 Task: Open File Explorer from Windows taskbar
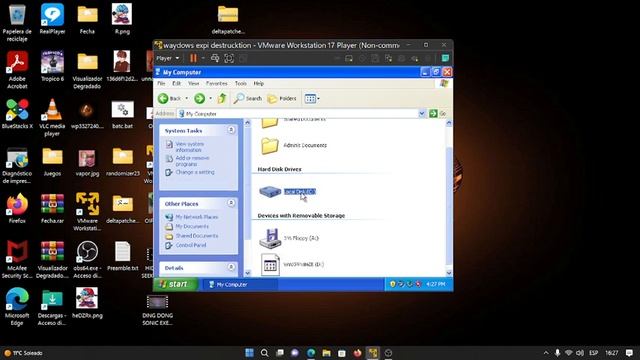pos(326,353)
